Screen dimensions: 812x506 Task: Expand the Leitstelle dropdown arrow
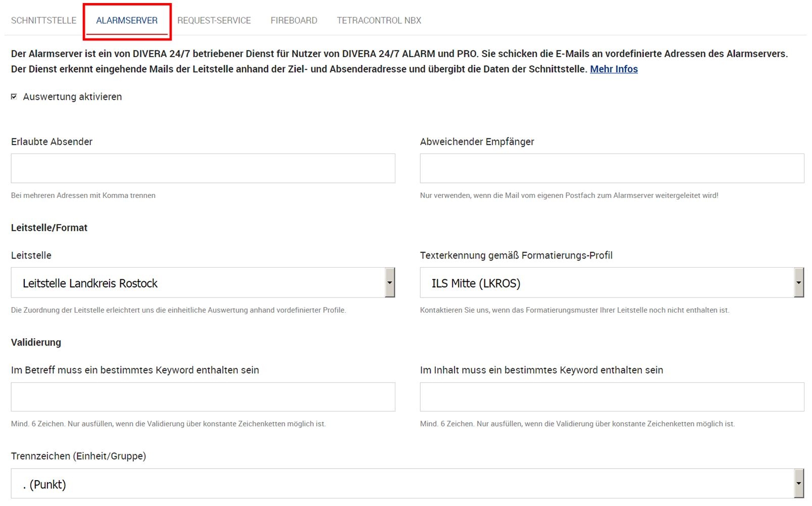tap(389, 282)
